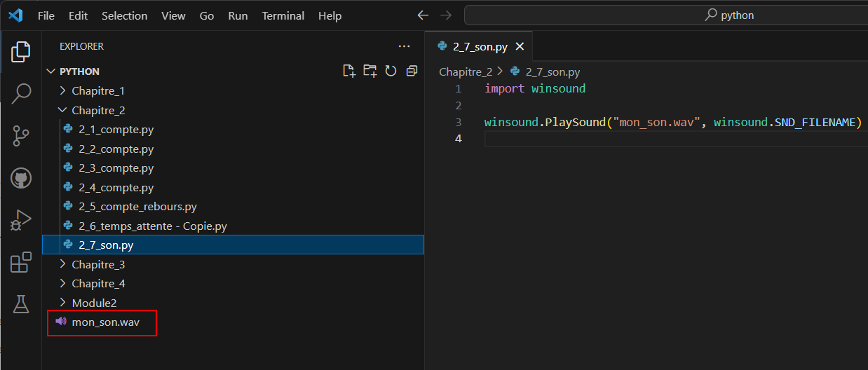Open the Terminal menu
Image resolution: width=868 pixels, height=370 pixels.
[x=283, y=15]
